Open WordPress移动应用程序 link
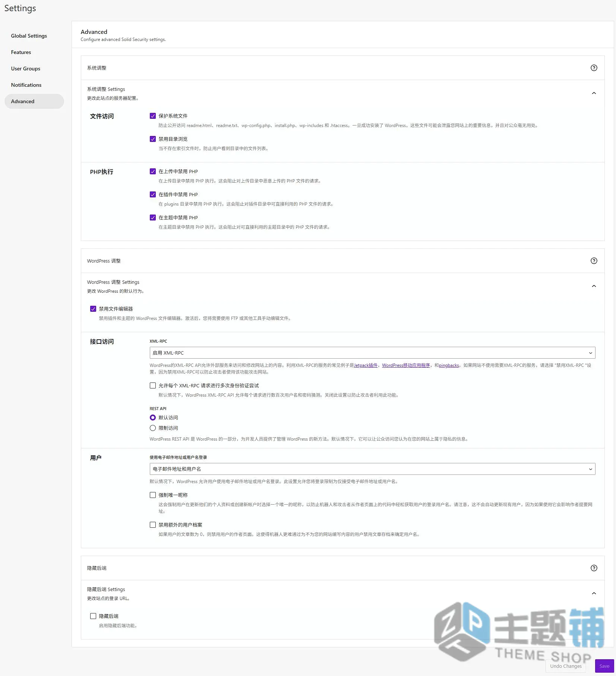Screen dimensions: 616x676 tap(406, 365)
